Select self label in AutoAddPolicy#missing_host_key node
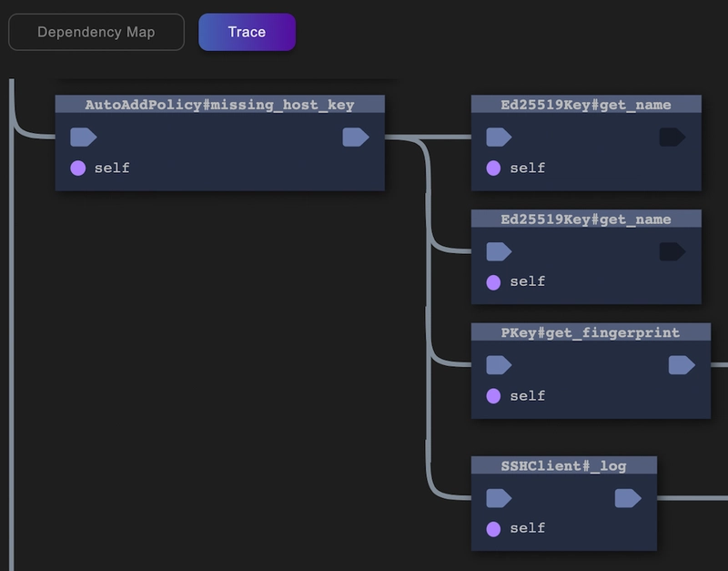This screenshot has height=571, width=728. point(112,168)
